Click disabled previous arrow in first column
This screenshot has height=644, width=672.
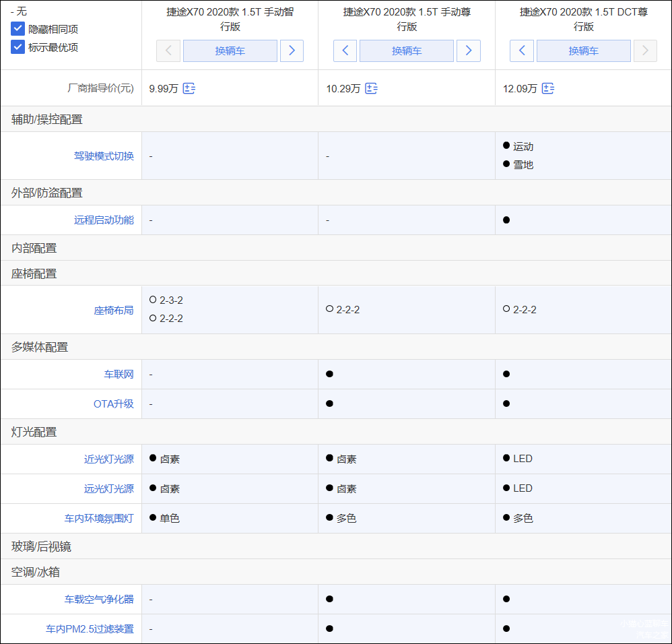(168, 51)
